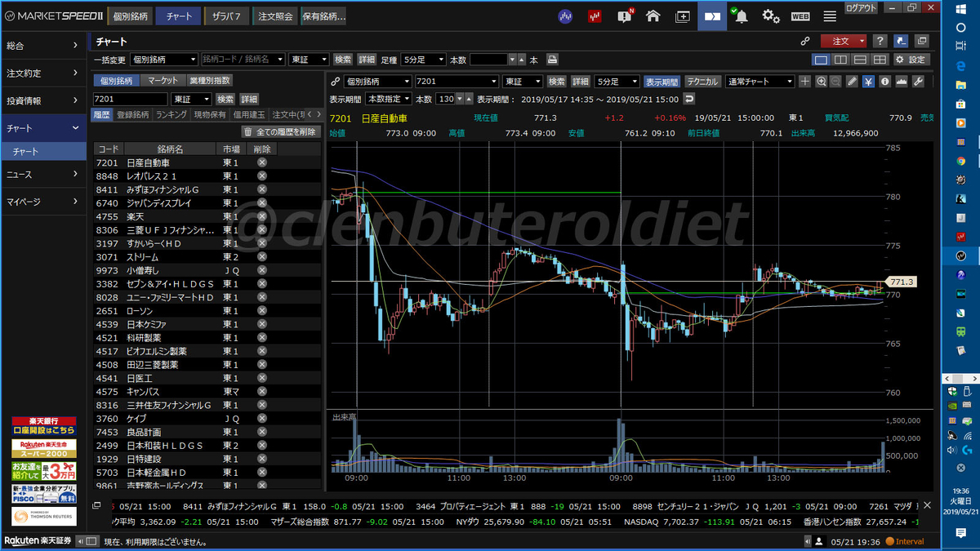Image resolution: width=980 pixels, height=551 pixels.
Task: Open the help question mark icon
Action: 880,41
